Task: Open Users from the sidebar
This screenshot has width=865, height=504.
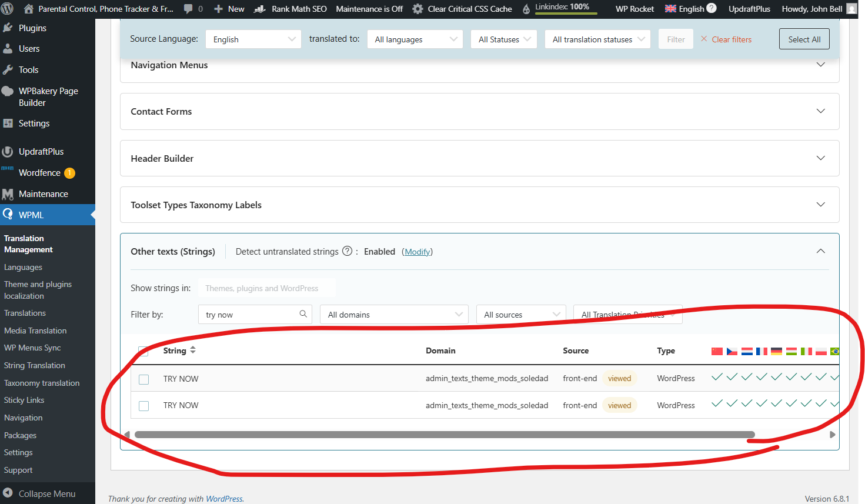Action: [29, 49]
